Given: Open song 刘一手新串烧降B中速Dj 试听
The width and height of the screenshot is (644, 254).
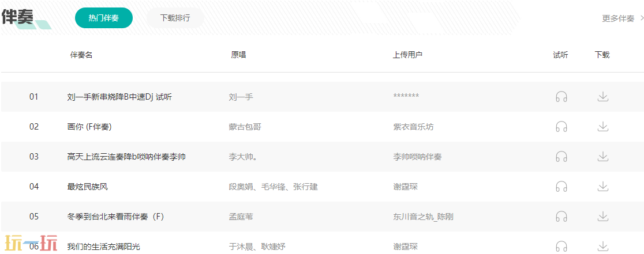Looking at the screenshot, I should 119,97.
